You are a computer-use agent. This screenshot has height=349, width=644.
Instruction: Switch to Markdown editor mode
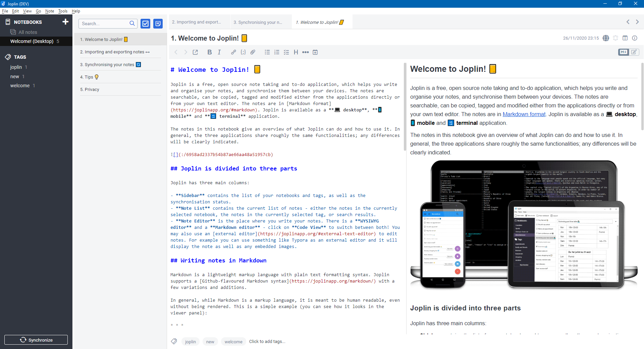click(624, 52)
